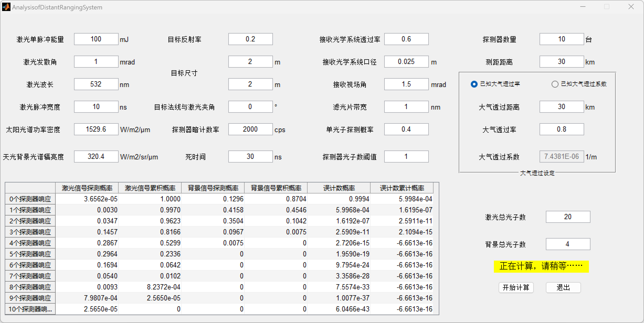Click the MATLAB app icon in title bar
The width and height of the screenshot is (644, 323).
click(x=6, y=7)
